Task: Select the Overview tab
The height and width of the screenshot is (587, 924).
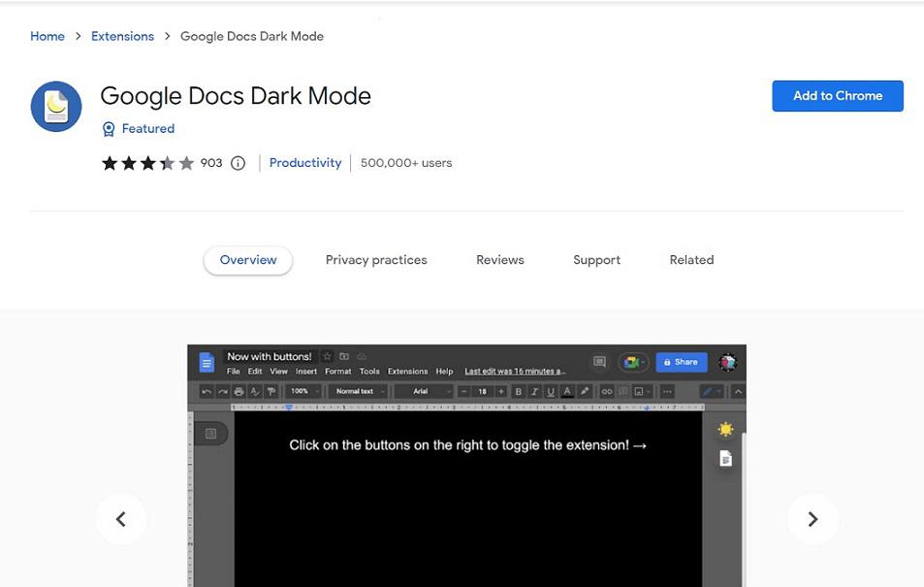Action: (248, 260)
